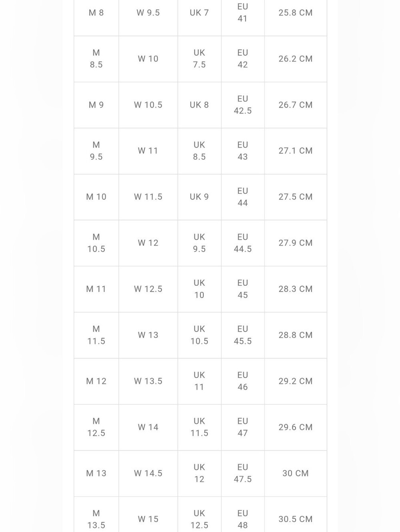Select the M 11 size cell
The height and width of the screenshot is (532, 400).
pyautogui.click(x=96, y=289)
